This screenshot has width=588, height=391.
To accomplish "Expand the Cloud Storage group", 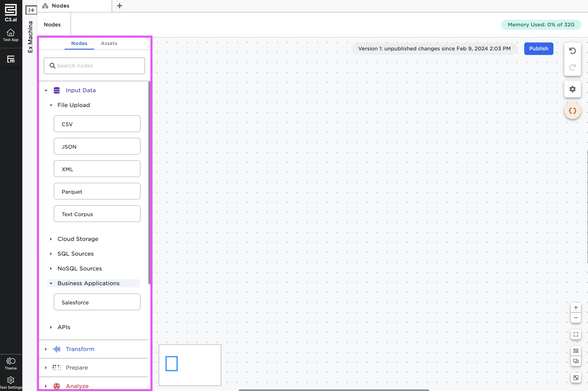I will [51, 239].
